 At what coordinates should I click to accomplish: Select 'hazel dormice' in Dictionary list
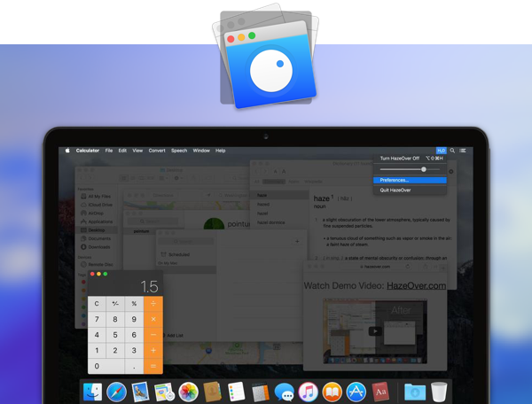(x=270, y=222)
